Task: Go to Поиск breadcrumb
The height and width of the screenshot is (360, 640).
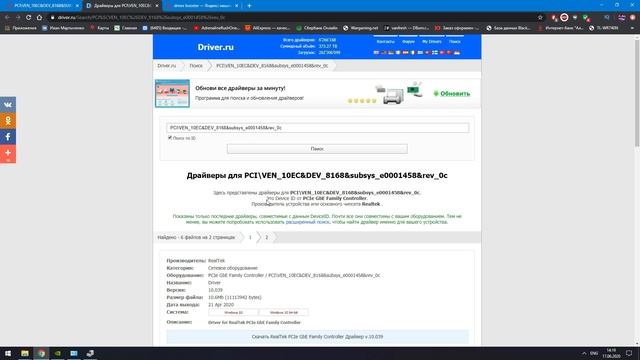Action: pyautogui.click(x=196, y=66)
